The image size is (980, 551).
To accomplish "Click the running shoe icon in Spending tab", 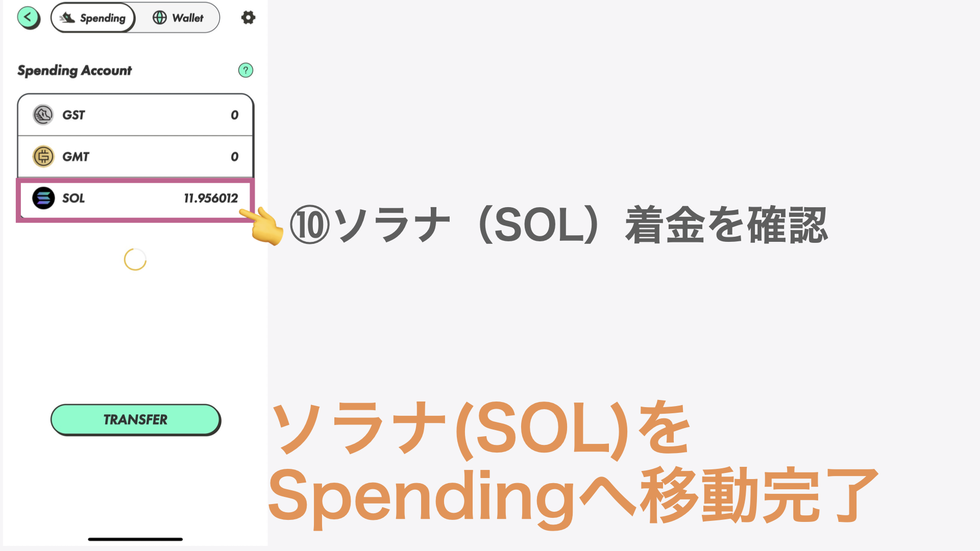I will tap(67, 18).
